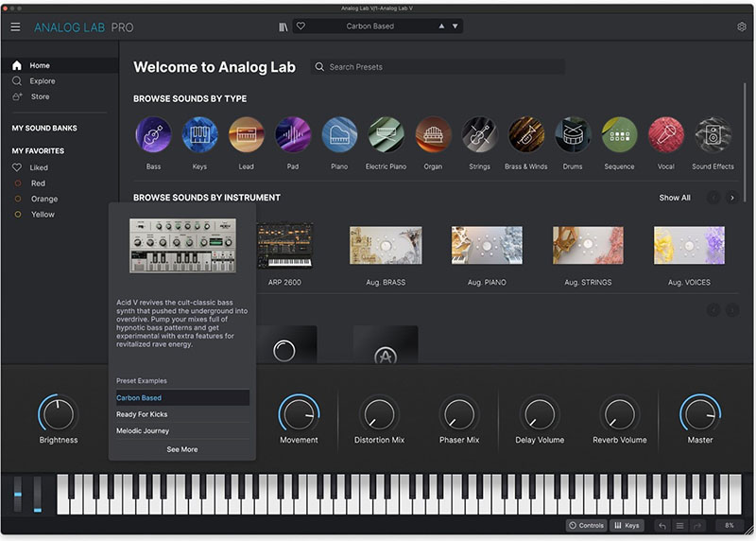Go to next preset with down arrow
Viewport: 756px width, 541px height.
[x=455, y=26]
